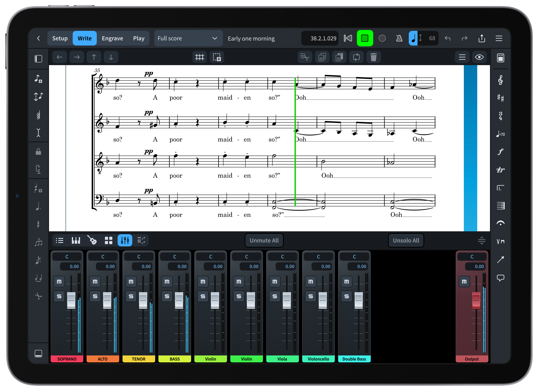Open the hamburger menu in the top bar
This screenshot has width=539, height=392.
tap(499, 38)
